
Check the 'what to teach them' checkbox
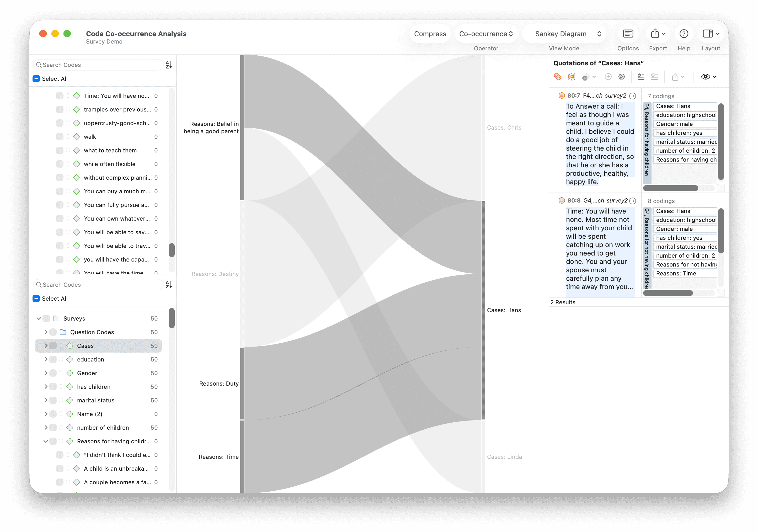click(60, 150)
